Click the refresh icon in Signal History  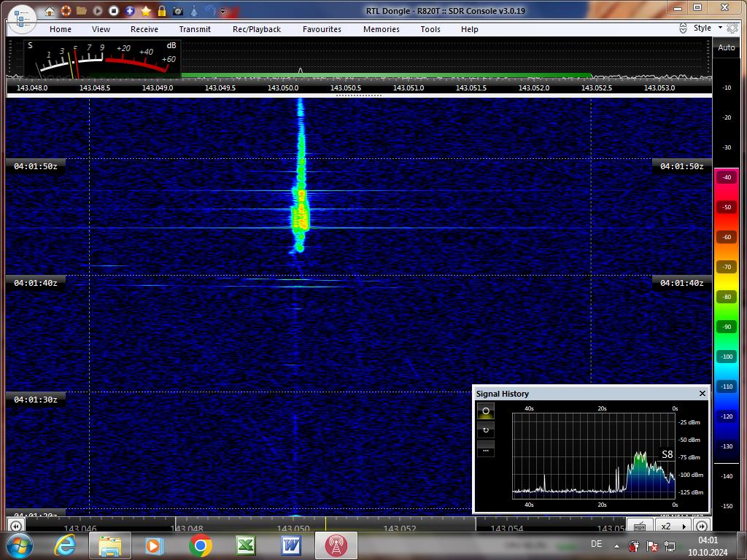click(x=485, y=430)
